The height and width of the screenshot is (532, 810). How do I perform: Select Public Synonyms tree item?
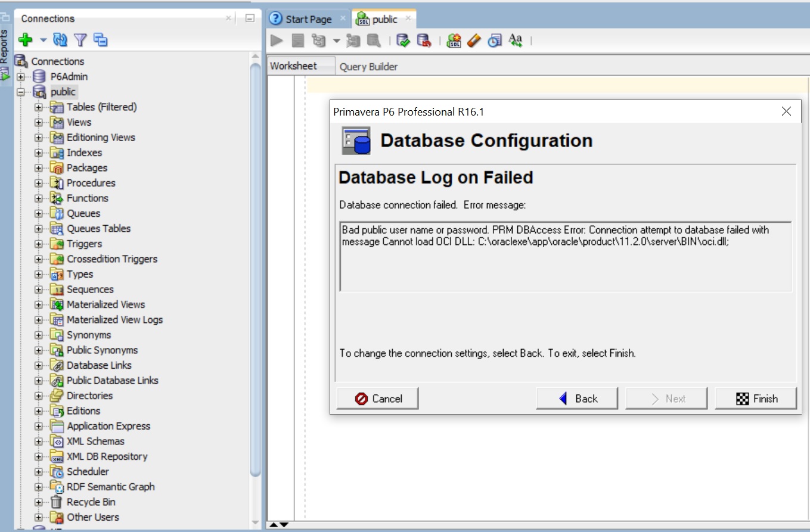coord(102,350)
